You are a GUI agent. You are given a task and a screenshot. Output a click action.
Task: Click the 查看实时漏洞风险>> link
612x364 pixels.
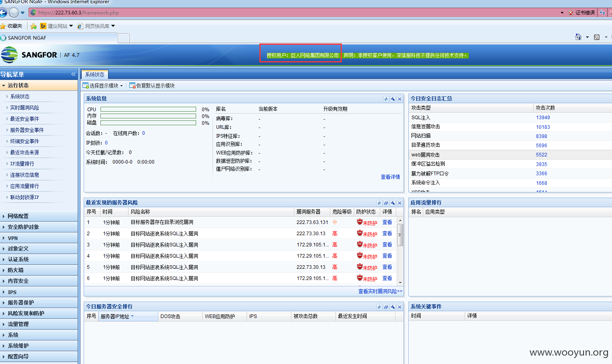(380, 291)
